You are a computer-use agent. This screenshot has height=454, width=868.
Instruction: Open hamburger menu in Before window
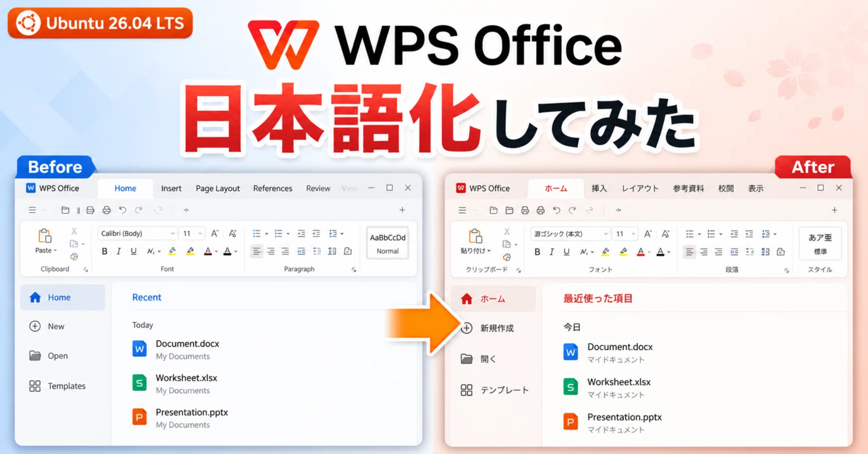pyautogui.click(x=32, y=210)
